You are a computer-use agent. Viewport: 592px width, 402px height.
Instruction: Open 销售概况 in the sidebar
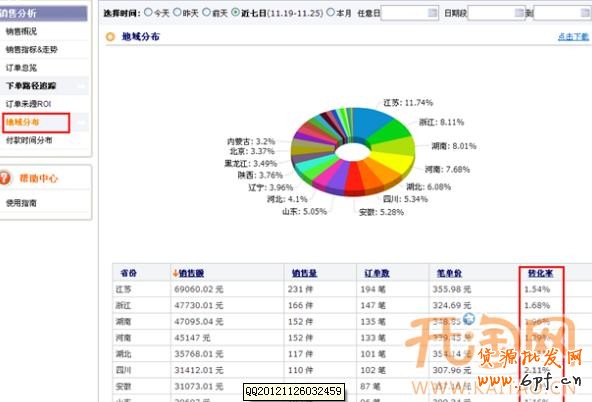(22, 31)
